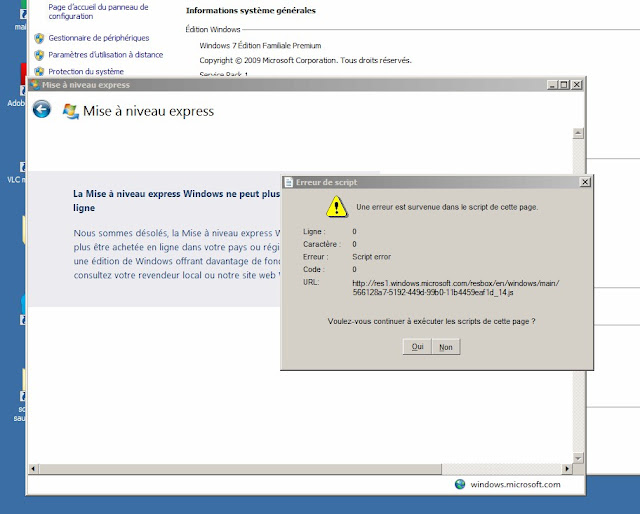Minimize the Mise à niveau express window
The width and height of the screenshot is (640, 514).
[552, 85]
